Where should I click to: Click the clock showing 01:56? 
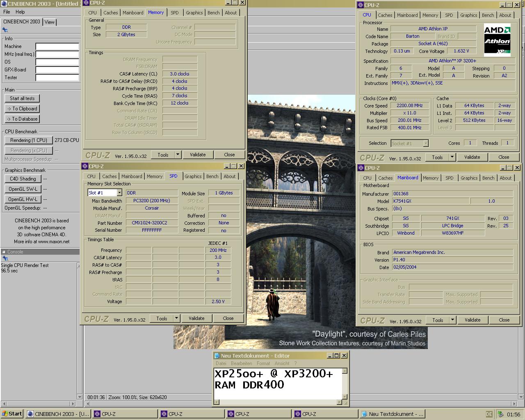[x=514, y=414]
